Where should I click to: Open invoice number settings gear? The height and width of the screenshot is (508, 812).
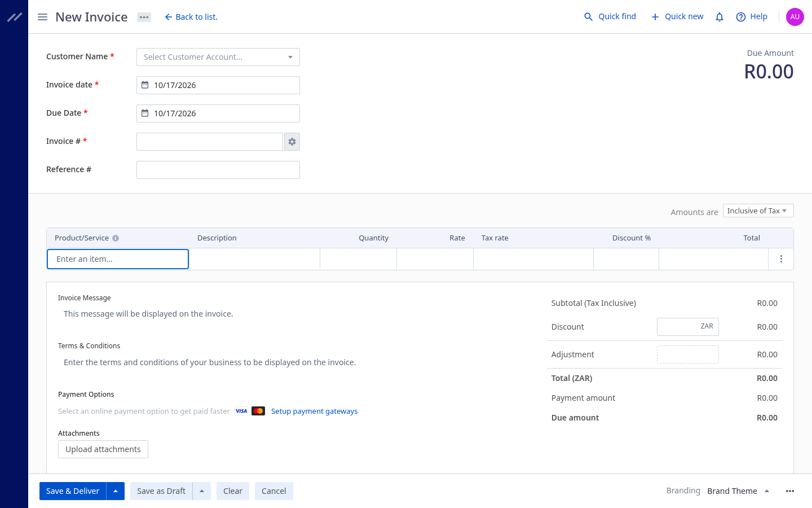pos(292,142)
